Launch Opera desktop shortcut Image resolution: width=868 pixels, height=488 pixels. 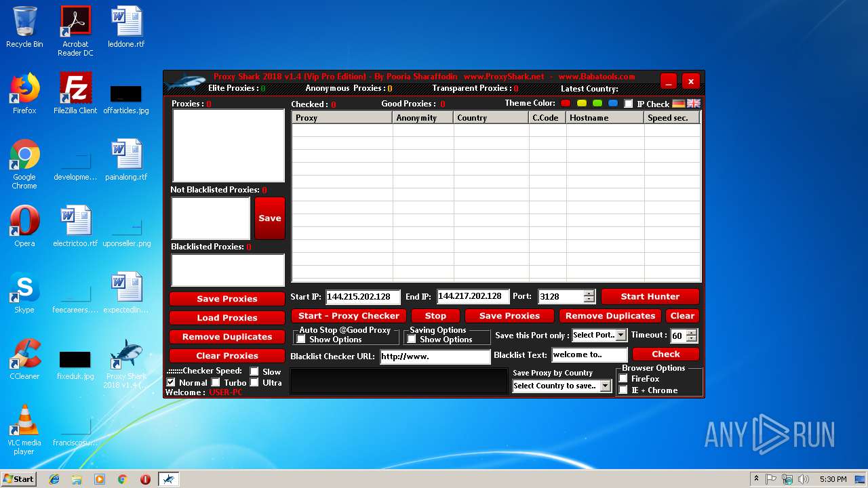pyautogui.click(x=24, y=226)
